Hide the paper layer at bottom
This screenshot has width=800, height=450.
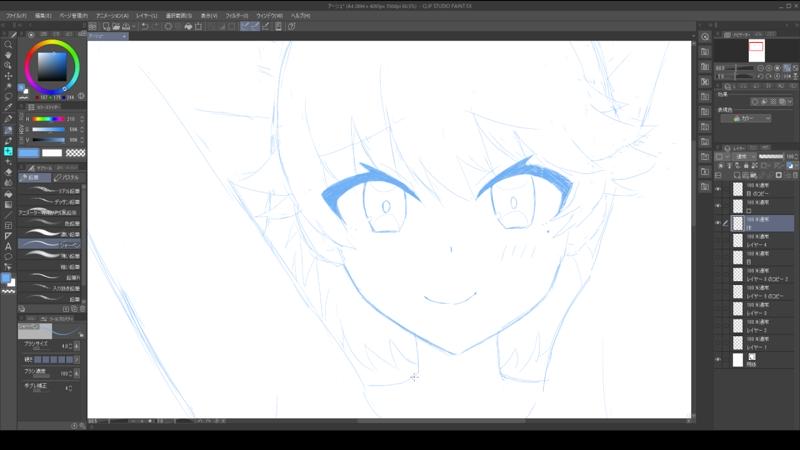(x=718, y=360)
